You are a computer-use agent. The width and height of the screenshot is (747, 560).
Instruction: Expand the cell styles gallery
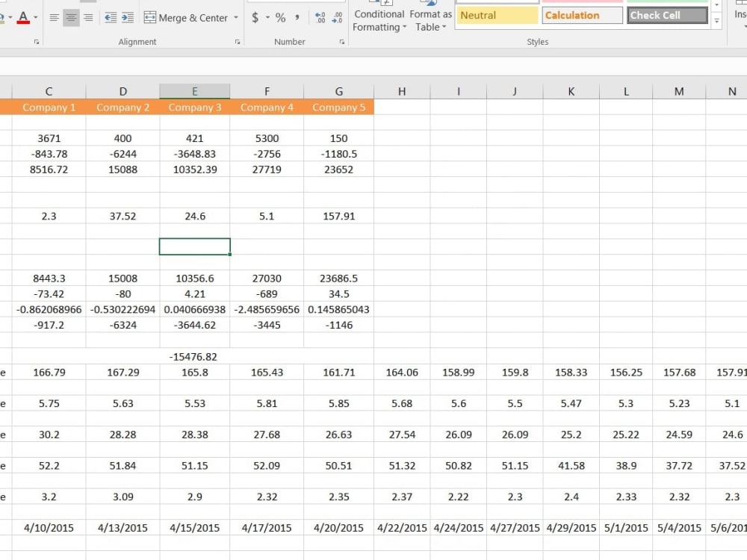tap(717, 20)
